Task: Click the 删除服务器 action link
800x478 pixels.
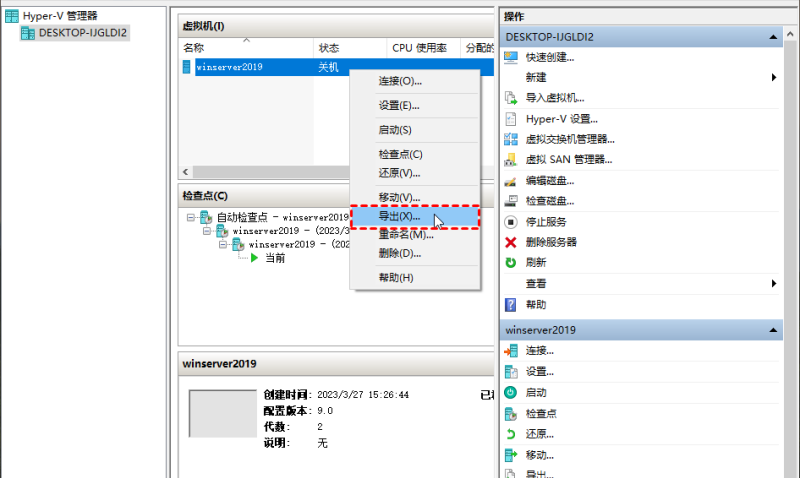Action: (551, 242)
